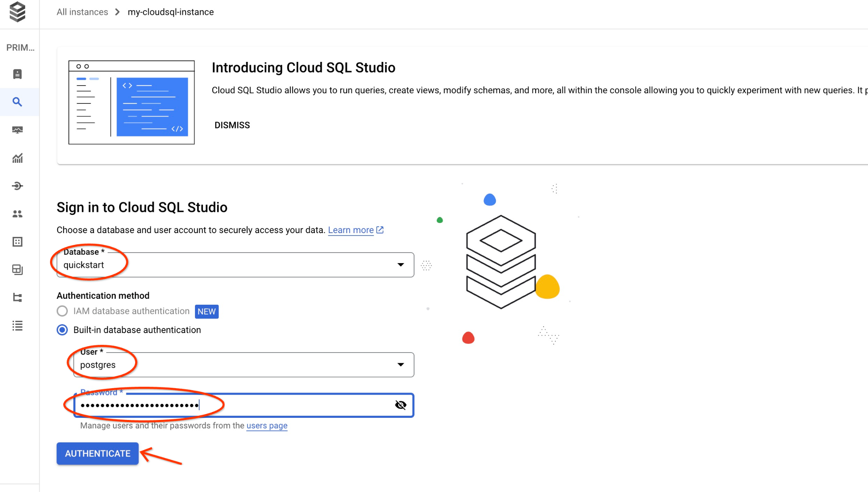Go to All instances breadcrumb
The image size is (868, 492).
(82, 12)
